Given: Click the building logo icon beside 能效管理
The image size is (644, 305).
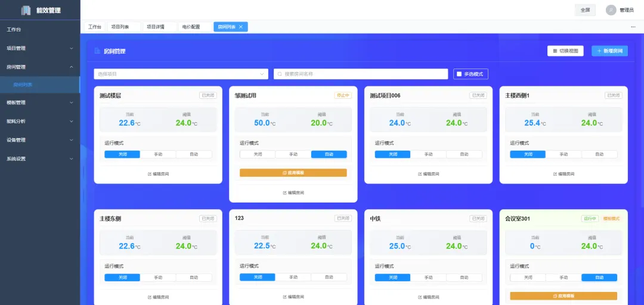Looking at the screenshot, I should [x=26, y=10].
